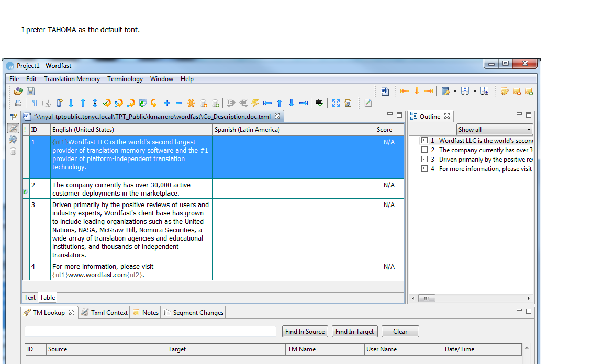Viewport: 604px width, 364px height.
Task: Click the Clear button in TM Lookup
Action: [x=400, y=331]
